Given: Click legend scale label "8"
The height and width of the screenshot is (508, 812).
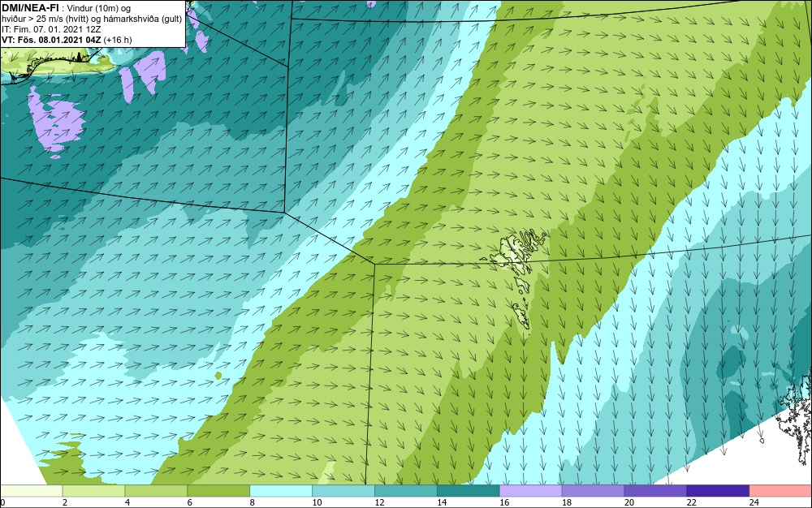Looking at the screenshot, I should pos(253,502).
